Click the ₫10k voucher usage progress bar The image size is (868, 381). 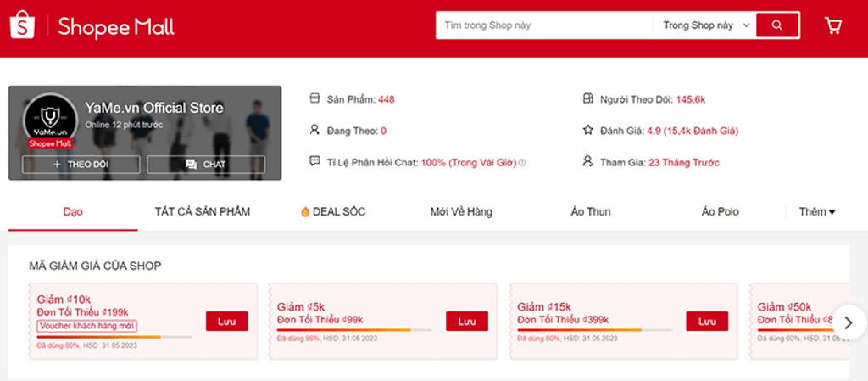pos(114,337)
